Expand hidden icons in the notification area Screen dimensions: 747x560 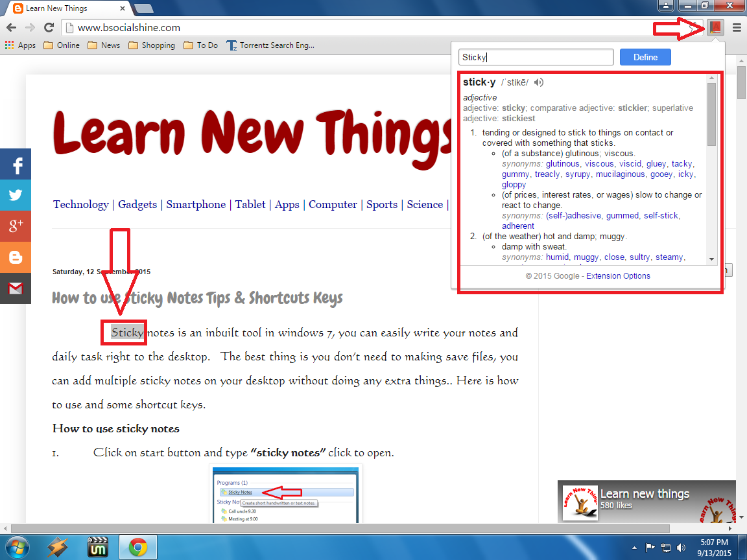coord(634,546)
